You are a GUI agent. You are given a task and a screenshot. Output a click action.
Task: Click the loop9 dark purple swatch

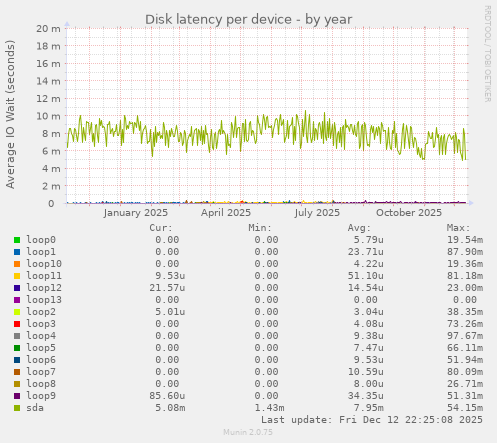(17, 396)
